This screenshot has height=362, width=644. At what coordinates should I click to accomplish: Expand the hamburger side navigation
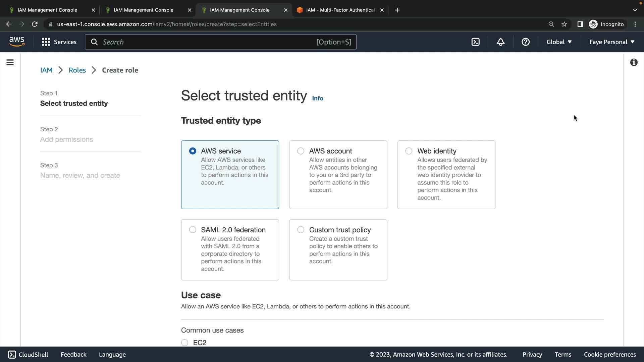(x=10, y=62)
